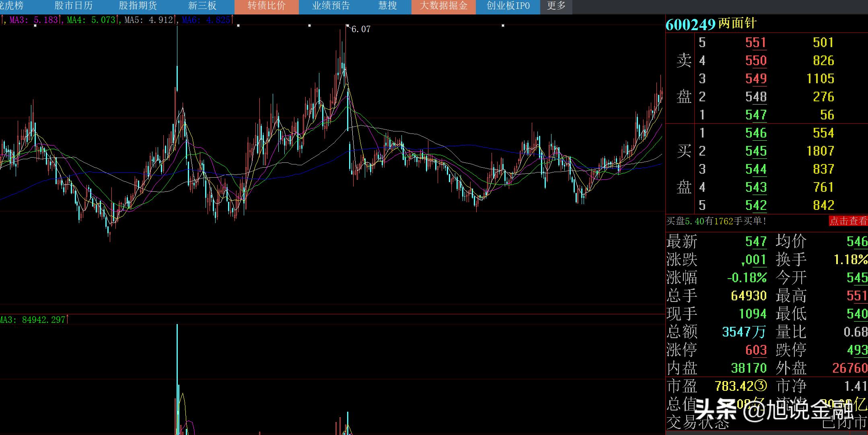
Task: Open 大数据掘金 tab
Action: click(x=443, y=6)
